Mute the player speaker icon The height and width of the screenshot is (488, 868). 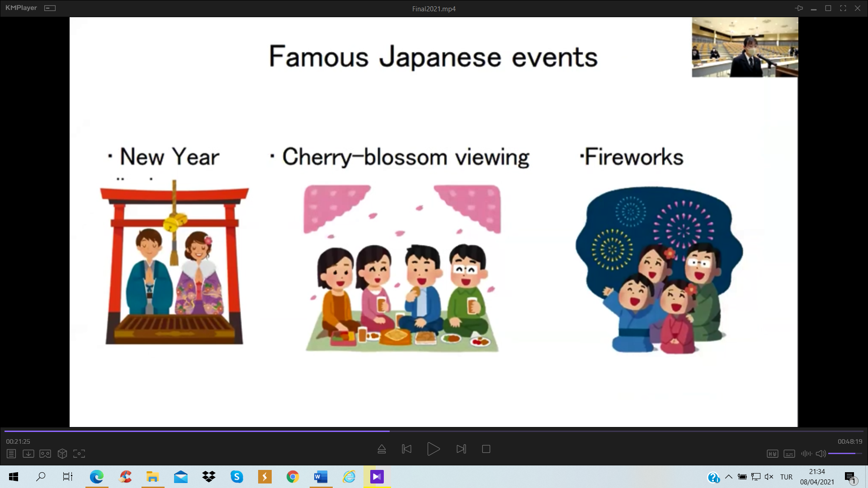coord(821,454)
